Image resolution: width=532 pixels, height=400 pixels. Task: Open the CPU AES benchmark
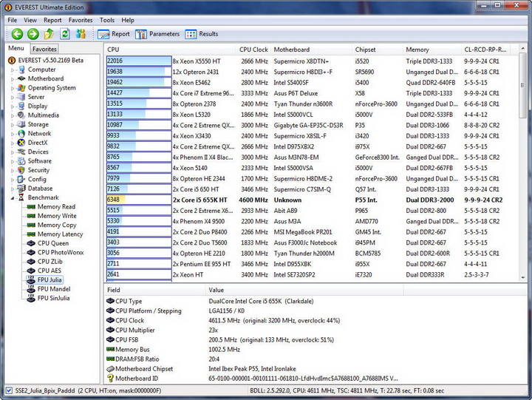pyautogui.click(x=50, y=271)
